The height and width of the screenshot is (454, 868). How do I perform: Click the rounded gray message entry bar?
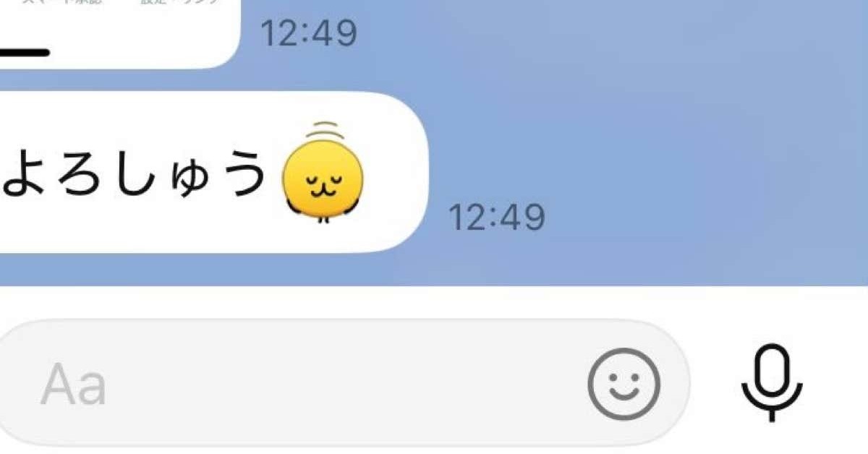344,383
